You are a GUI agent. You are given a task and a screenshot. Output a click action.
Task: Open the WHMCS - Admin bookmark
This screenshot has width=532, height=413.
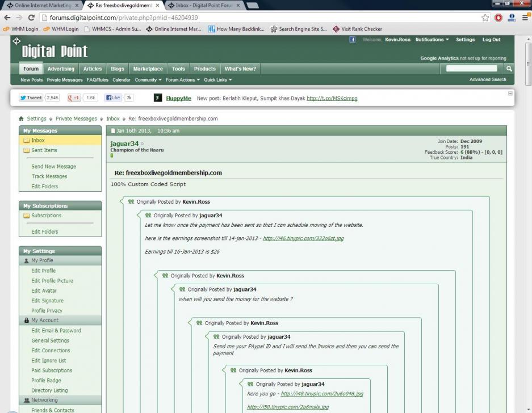click(112, 29)
